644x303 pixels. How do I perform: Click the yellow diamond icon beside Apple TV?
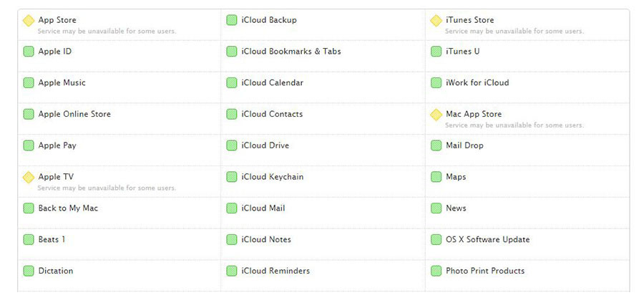[29, 178]
